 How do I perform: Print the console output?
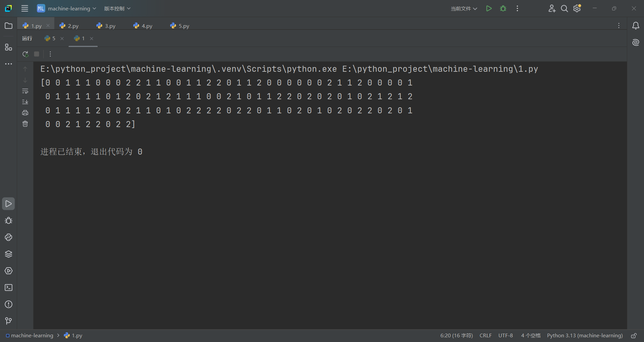tap(25, 113)
